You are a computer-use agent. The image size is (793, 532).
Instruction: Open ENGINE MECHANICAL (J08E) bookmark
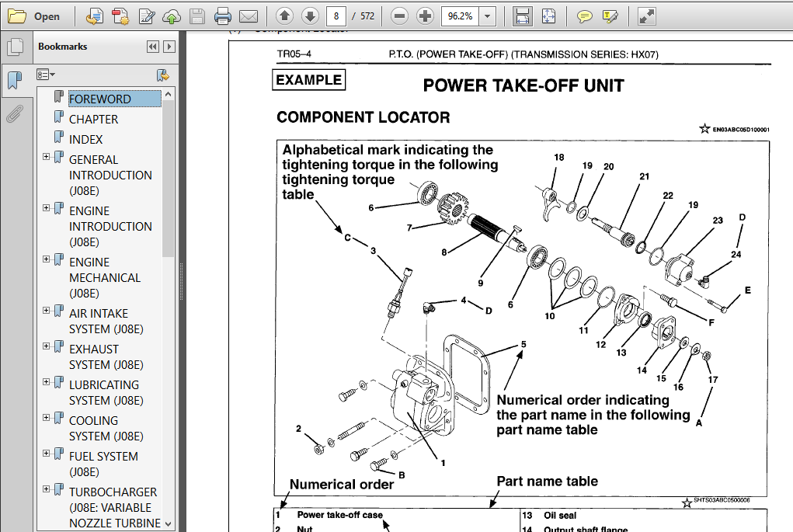coord(105,277)
